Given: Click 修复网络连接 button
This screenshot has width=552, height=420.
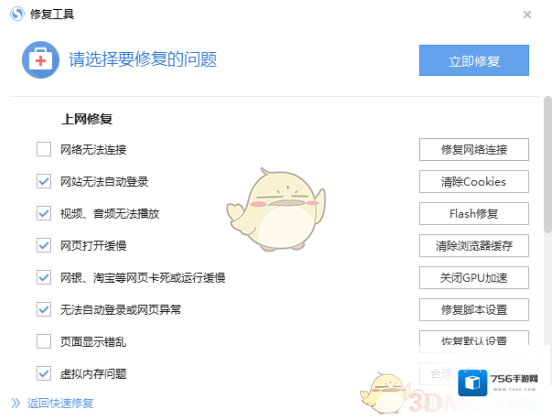Looking at the screenshot, I should coord(474,150).
